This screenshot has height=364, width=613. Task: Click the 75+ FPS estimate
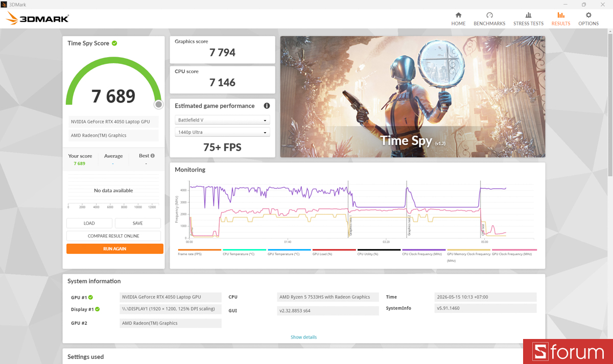click(x=222, y=148)
